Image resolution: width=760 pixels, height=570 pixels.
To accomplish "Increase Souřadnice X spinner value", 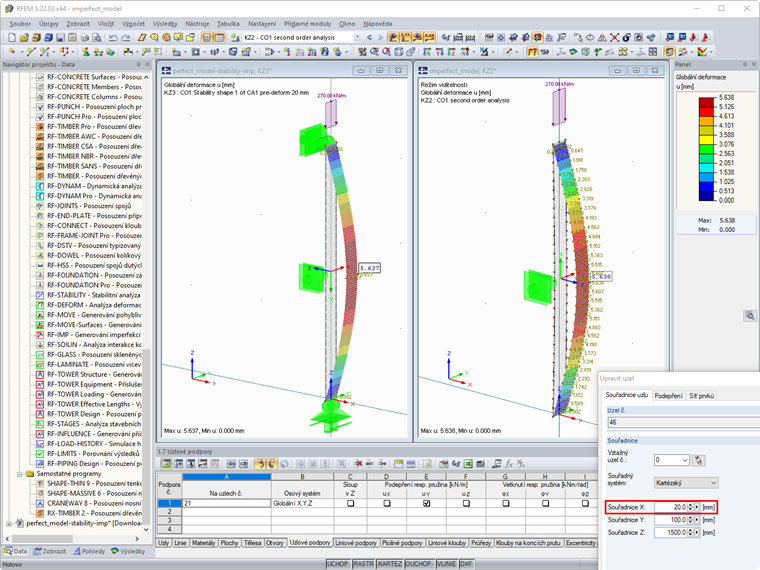I will click(x=690, y=506).
